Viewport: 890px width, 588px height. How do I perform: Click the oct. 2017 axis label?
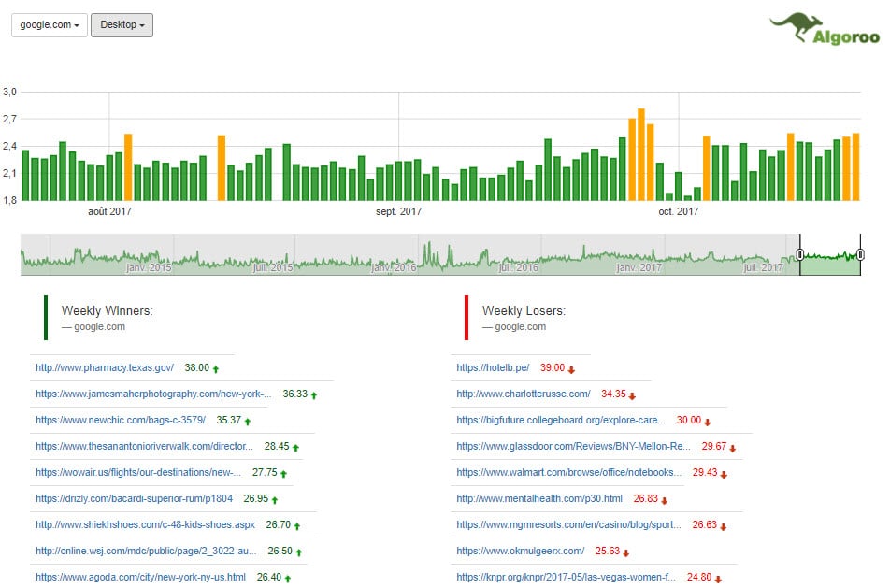coord(679,211)
